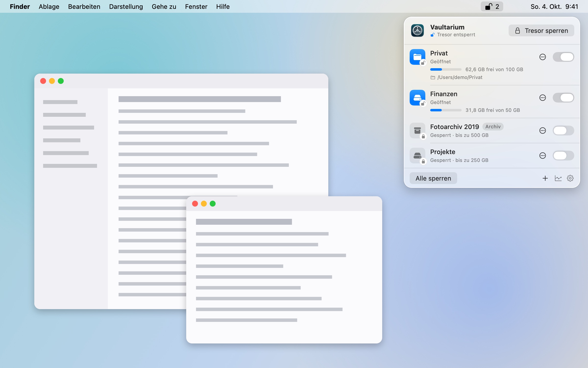Click the Archiv tag on Fotoarchiv 2019
The image size is (588, 368).
tap(493, 127)
